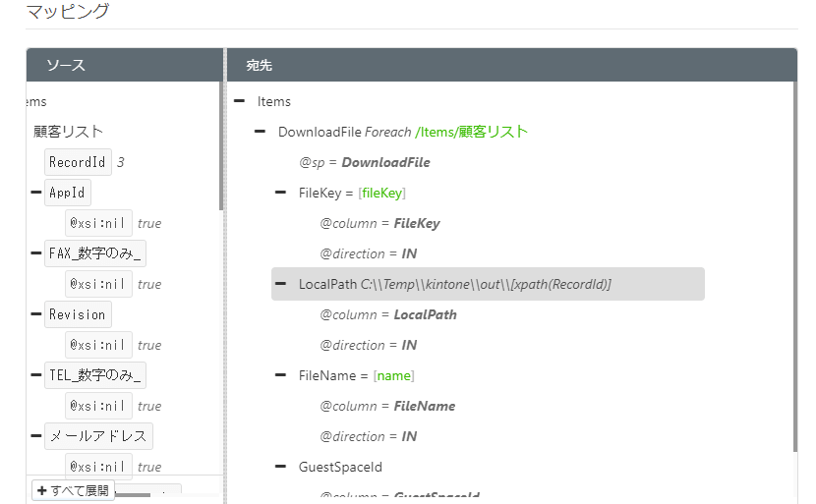The width and height of the screenshot is (816, 504).
Task: Click the [name] mapped value for FileName
Action: (393, 375)
